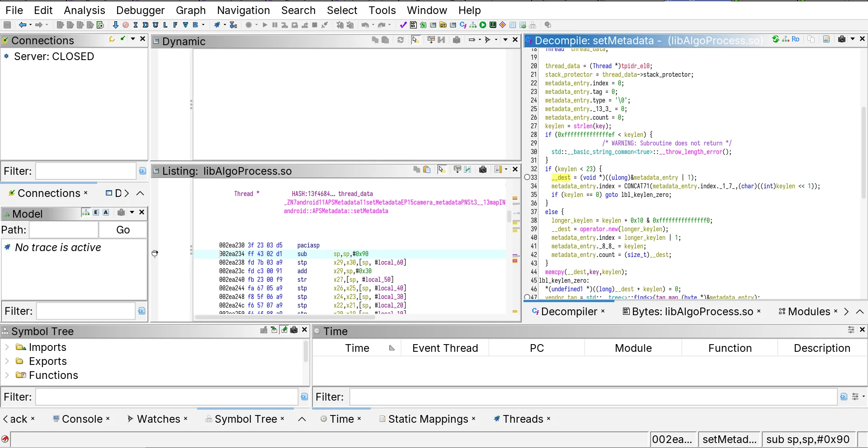Take a snapshot of the Listing panel
Screen dimensions: 868x448
pyautogui.click(x=483, y=170)
